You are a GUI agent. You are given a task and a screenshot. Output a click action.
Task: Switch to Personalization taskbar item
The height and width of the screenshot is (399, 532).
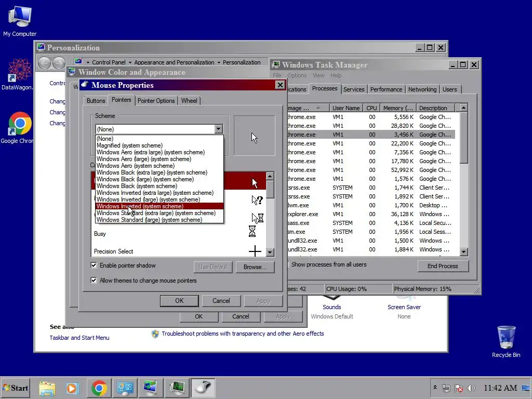tap(151, 388)
